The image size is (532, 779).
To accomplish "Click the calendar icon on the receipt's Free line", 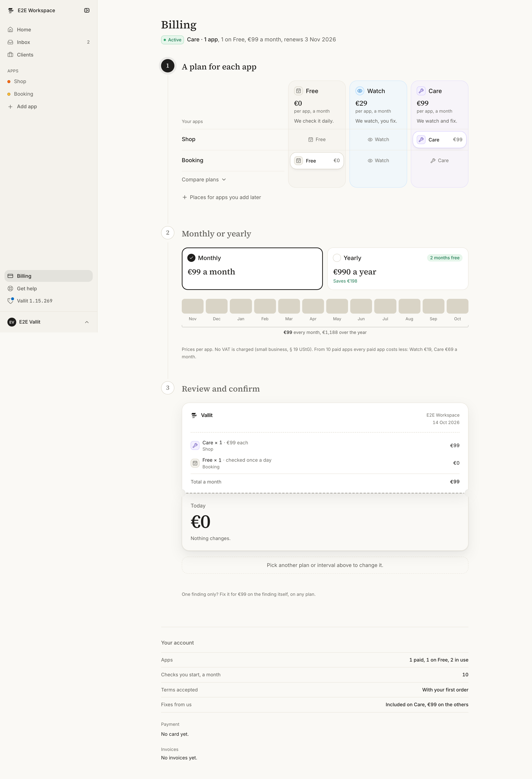I will click(x=195, y=463).
